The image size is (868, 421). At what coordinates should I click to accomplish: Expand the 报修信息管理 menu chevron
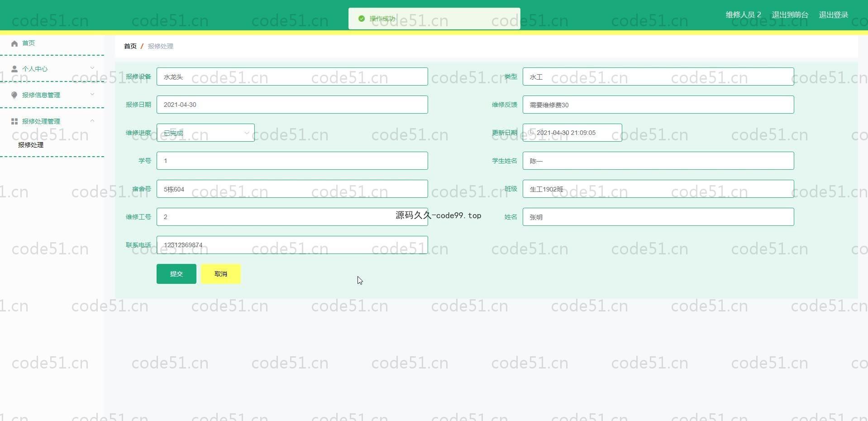point(92,95)
